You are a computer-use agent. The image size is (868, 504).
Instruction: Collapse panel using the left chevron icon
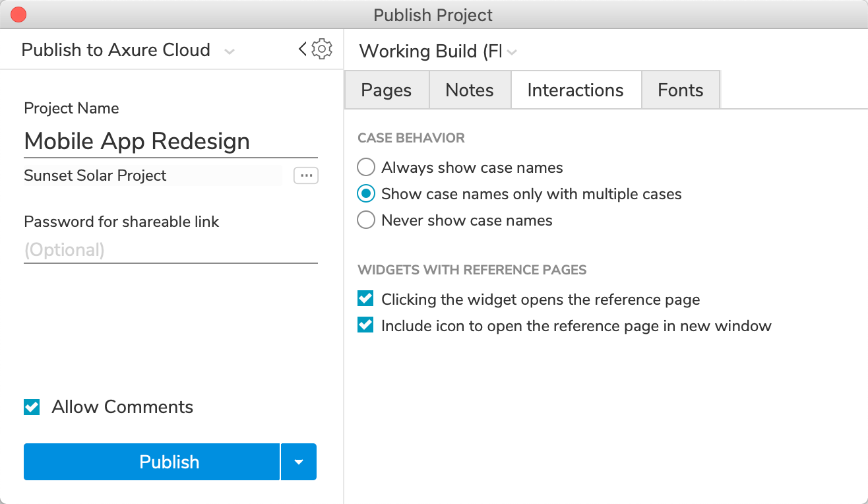pyautogui.click(x=303, y=49)
